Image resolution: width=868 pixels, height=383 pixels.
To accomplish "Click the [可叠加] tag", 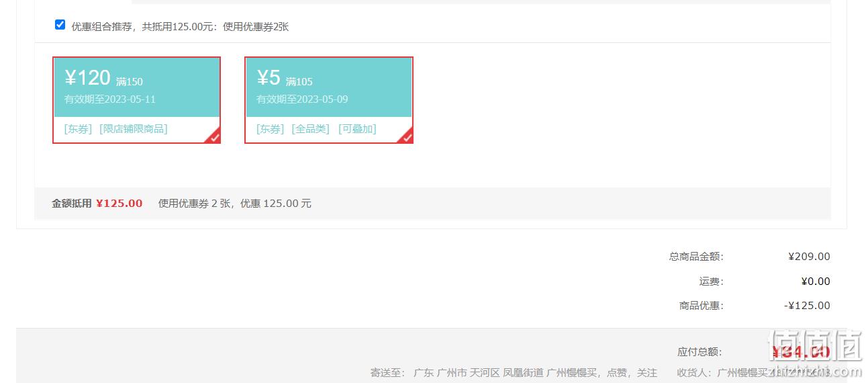I will (x=357, y=129).
